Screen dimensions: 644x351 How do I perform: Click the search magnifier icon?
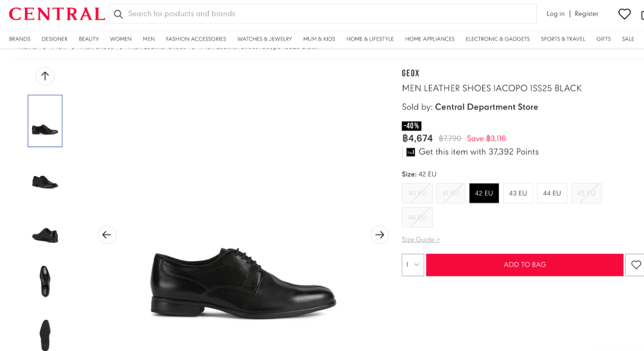[x=119, y=14]
